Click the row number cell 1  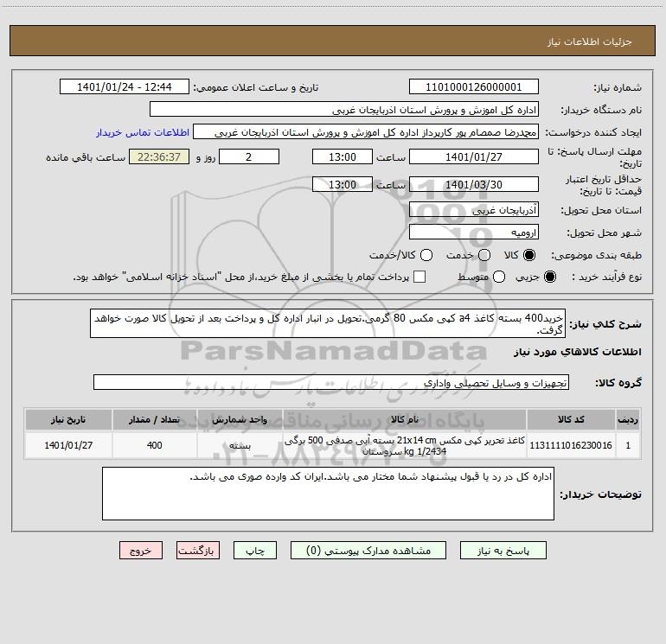pyautogui.click(x=628, y=445)
